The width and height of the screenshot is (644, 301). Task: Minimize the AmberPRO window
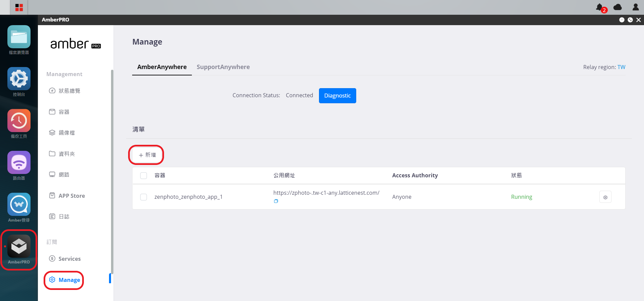[622, 20]
